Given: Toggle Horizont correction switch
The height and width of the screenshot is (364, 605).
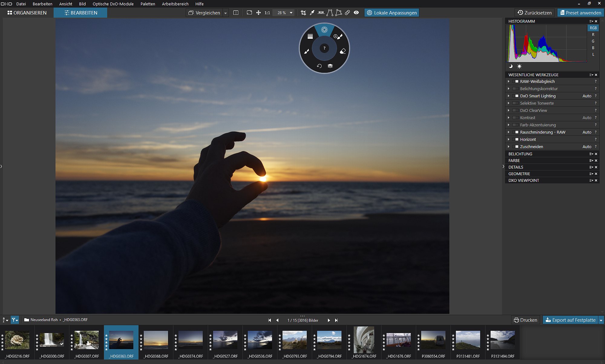Looking at the screenshot, I should [x=515, y=139].
